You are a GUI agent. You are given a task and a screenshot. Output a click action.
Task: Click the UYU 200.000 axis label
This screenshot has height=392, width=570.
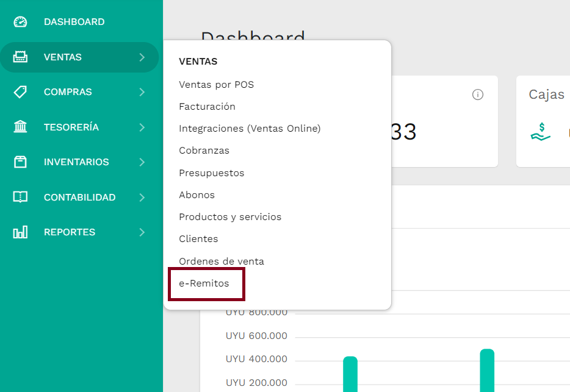256,383
